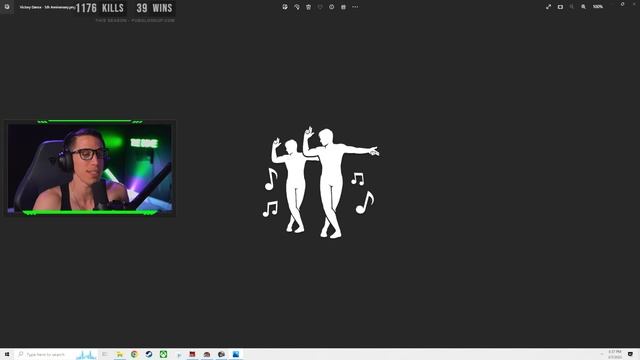
Task: Rotate the image using the rotate icon
Action: tap(297, 7)
